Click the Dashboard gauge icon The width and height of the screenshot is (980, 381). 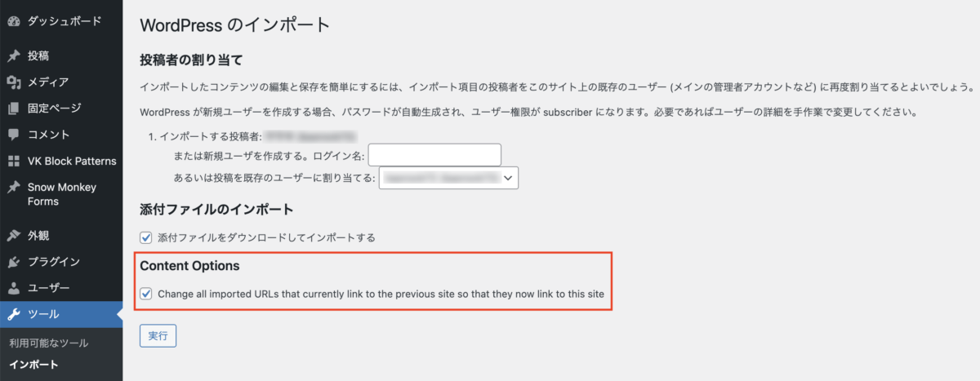(x=13, y=20)
